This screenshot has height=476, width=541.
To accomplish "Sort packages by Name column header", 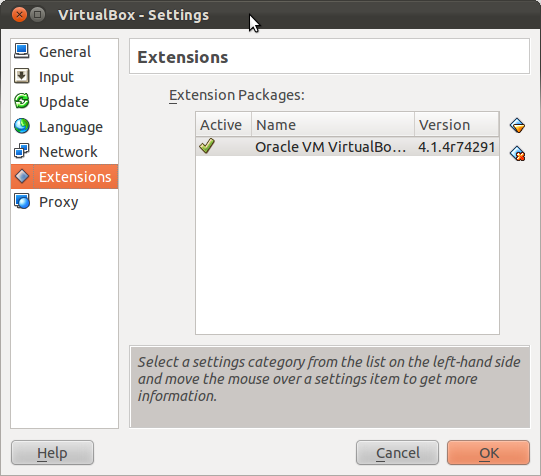I will [x=333, y=125].
